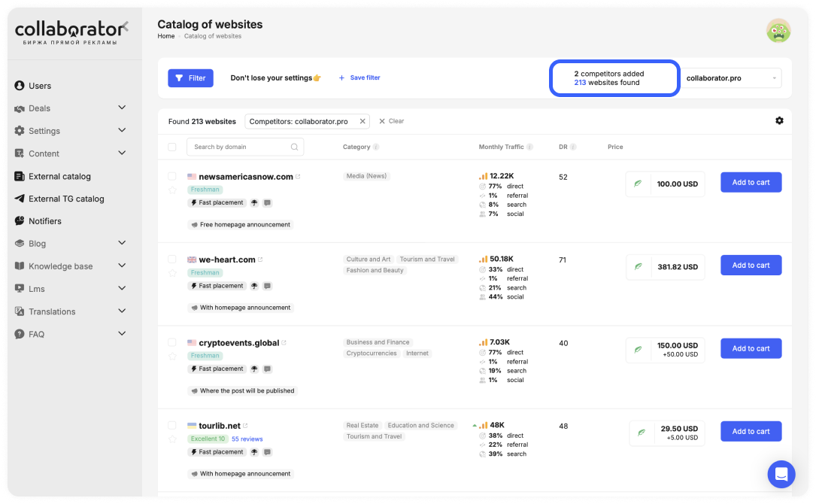Image resolution: width=816 pixels, height=504 pixels.
Task: Open 55 reviews link for tourlib.net
Action: tap(247, 439)
